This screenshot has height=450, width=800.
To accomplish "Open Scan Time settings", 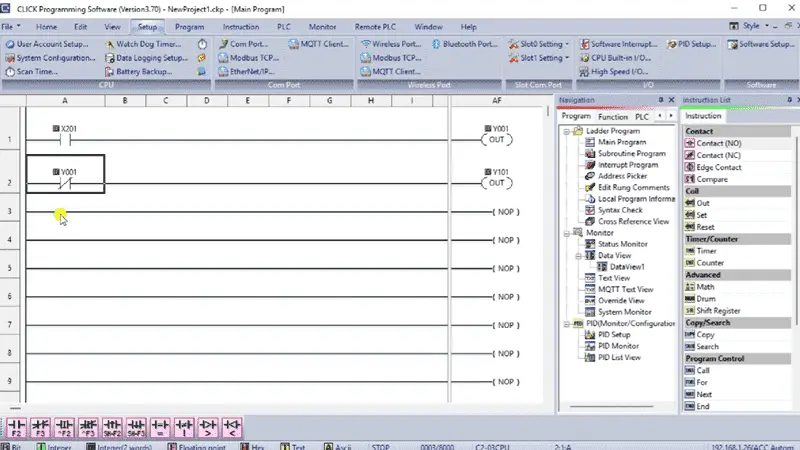I will pyautogui.click(x=32, y=72).
